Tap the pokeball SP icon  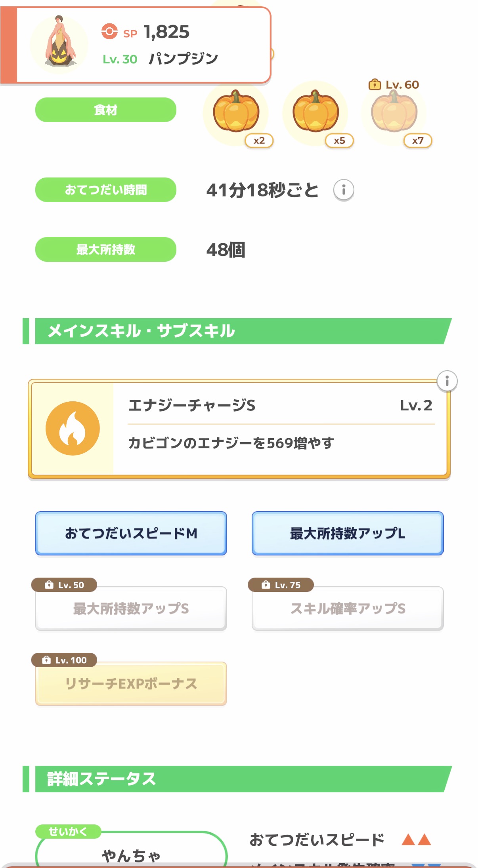point(109,32)
